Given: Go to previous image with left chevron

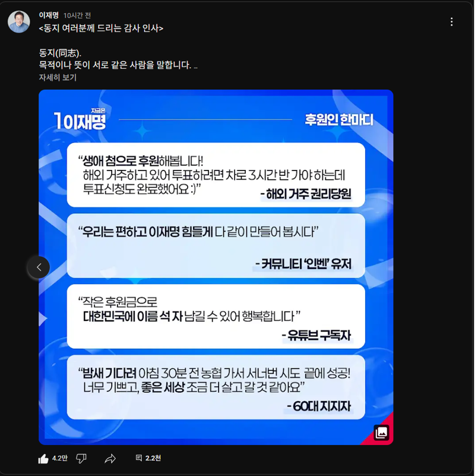Looking at the screenshot, I should [x=39, y=267].
